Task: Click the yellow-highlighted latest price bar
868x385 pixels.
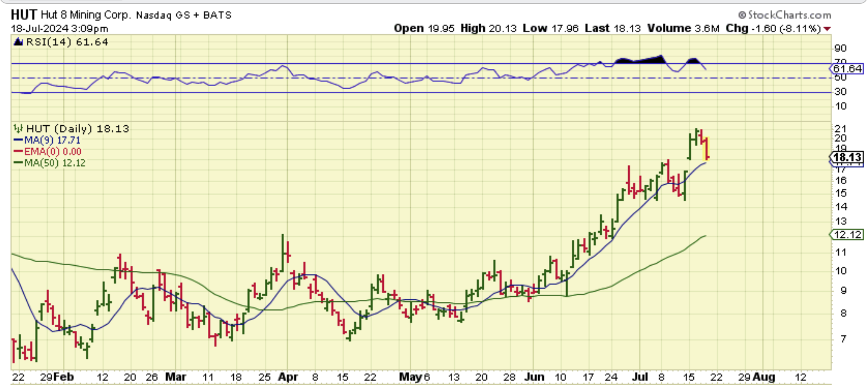Action: [x=706, y=149]
